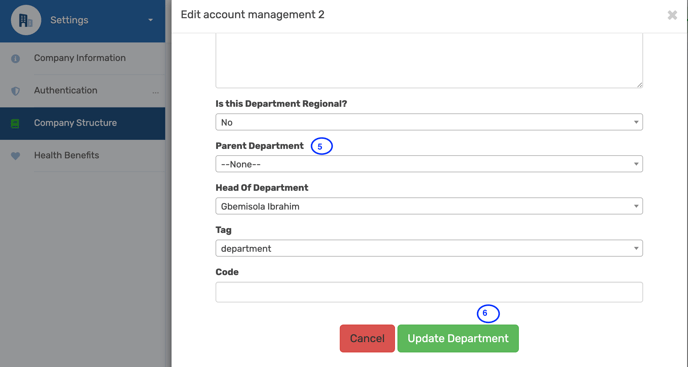Open the Tag dropdown showing department
688x367 pixels.
pyautogui.click(x=429, y=248)
